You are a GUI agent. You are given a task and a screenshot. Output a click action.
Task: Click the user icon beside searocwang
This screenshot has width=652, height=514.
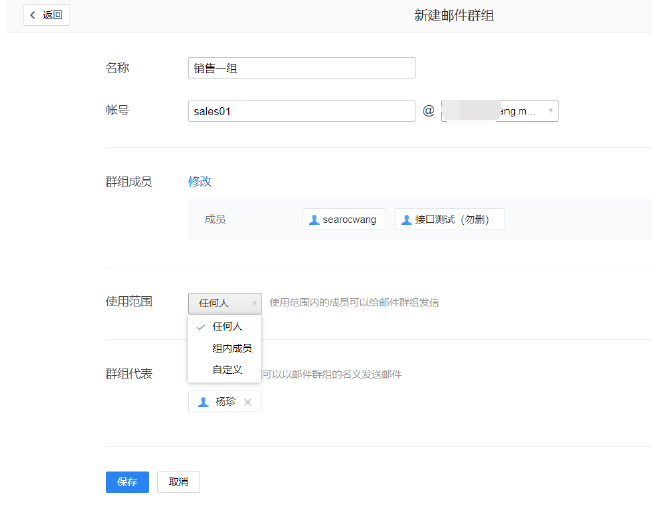click(x=314, y=219)
